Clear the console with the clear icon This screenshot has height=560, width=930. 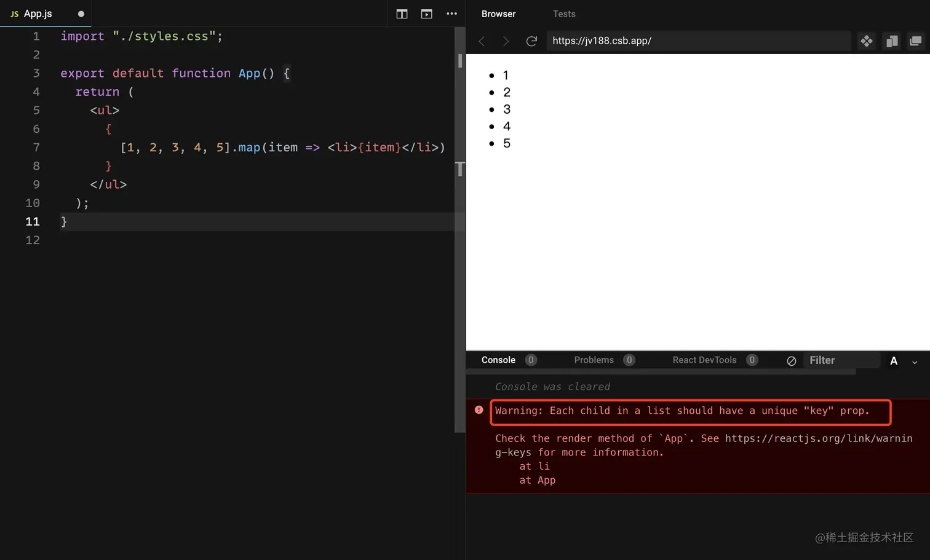[x=792, y=361]
